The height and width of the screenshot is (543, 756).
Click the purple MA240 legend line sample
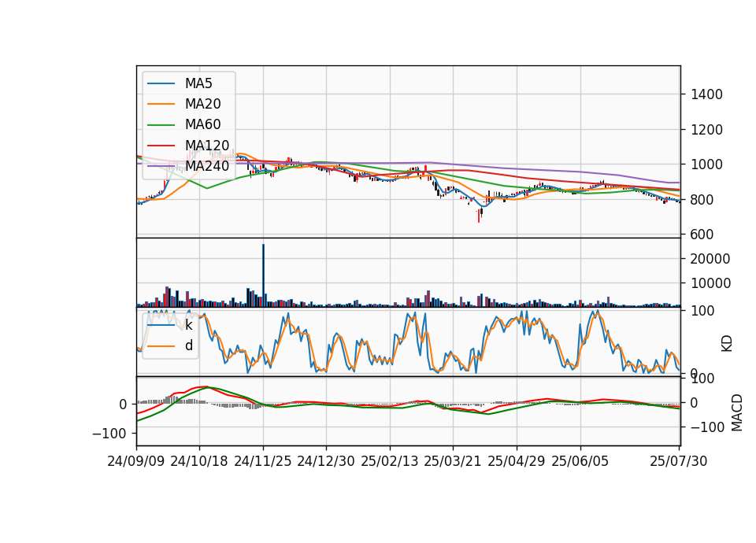point(161,166)
